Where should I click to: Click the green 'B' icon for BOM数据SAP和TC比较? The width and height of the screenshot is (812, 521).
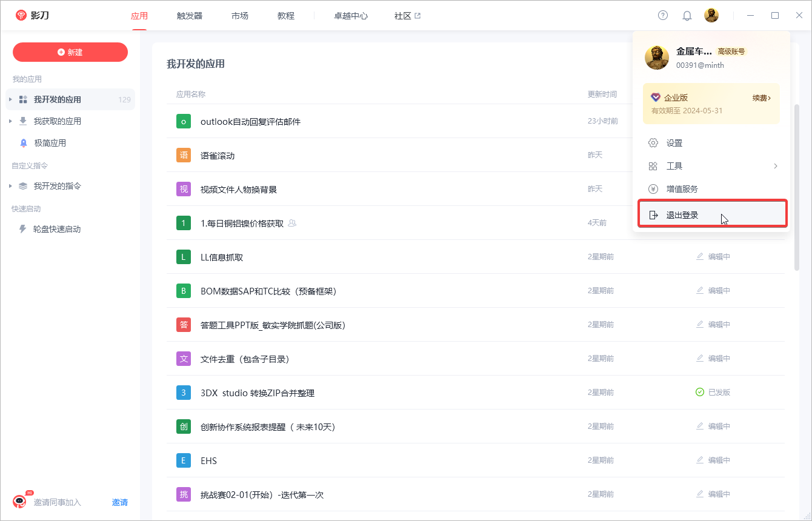click(x=184, y=291)
